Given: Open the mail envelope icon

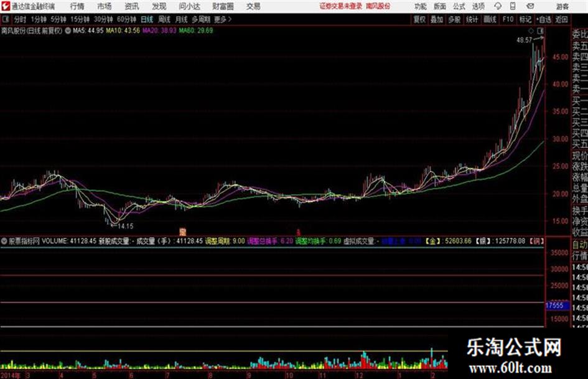Looking at the screenshot, I should 530,6.
